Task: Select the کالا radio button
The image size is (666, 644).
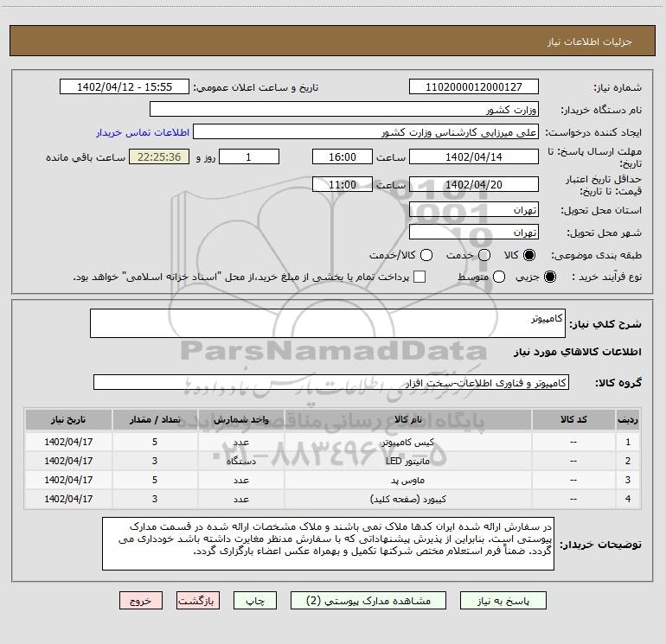Action: click(529, 255)
